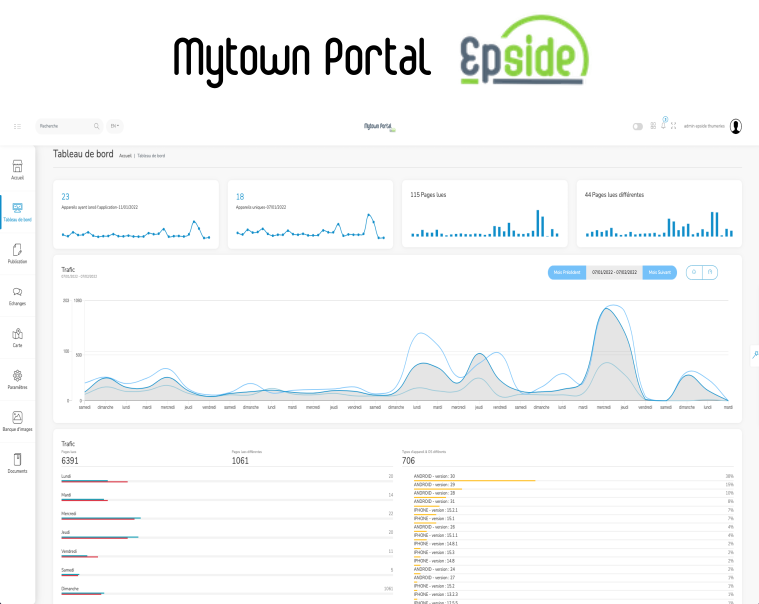The height and width of the screenshot is (604, 759).
Task: Open Tableau de bord in sidebar
Action: point(17,212)
